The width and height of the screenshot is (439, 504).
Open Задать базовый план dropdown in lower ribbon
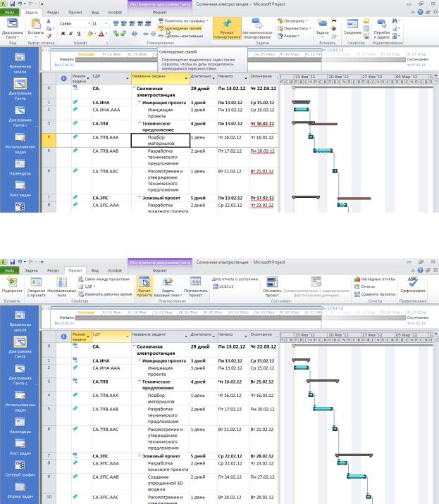point(168,286)
